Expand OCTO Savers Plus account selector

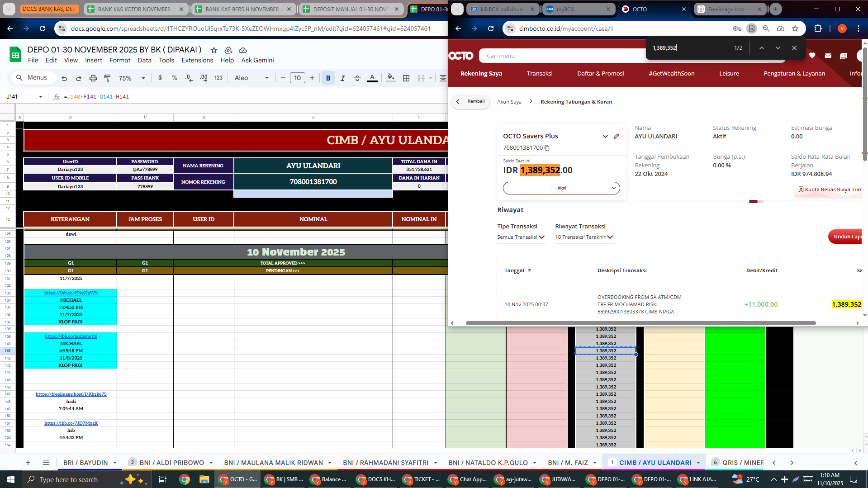click(x=605, y=136)
